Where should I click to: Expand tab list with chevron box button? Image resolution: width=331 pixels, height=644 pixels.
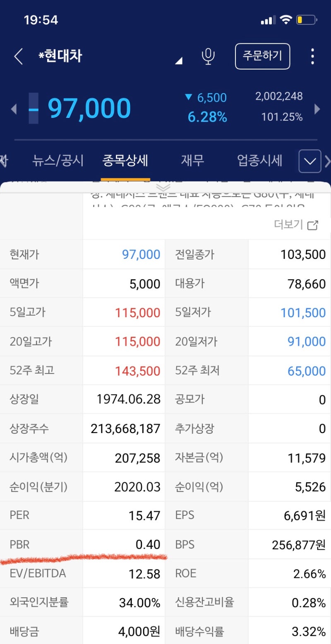pyautogui.click(x=310, y=161)
